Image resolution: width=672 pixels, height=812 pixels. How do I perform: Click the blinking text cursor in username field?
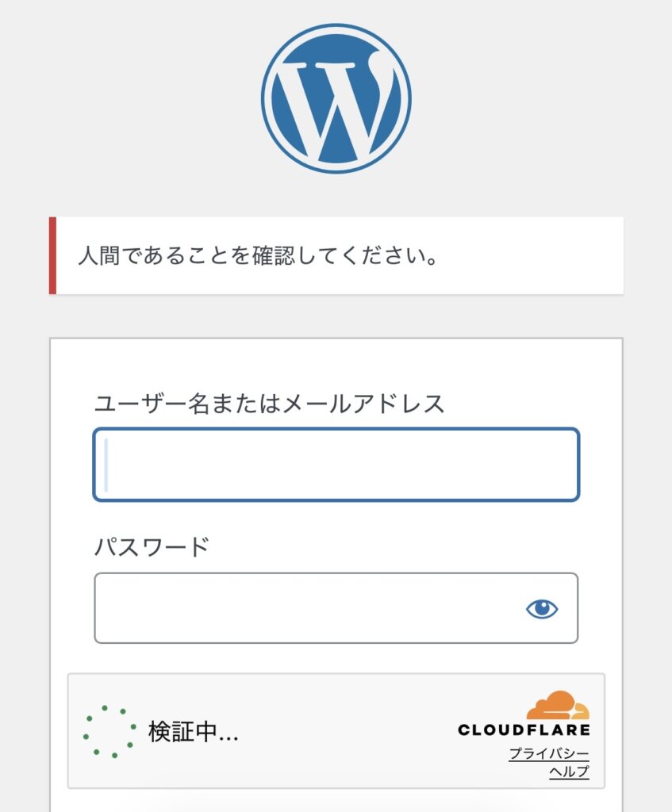(x=106, y=465)
